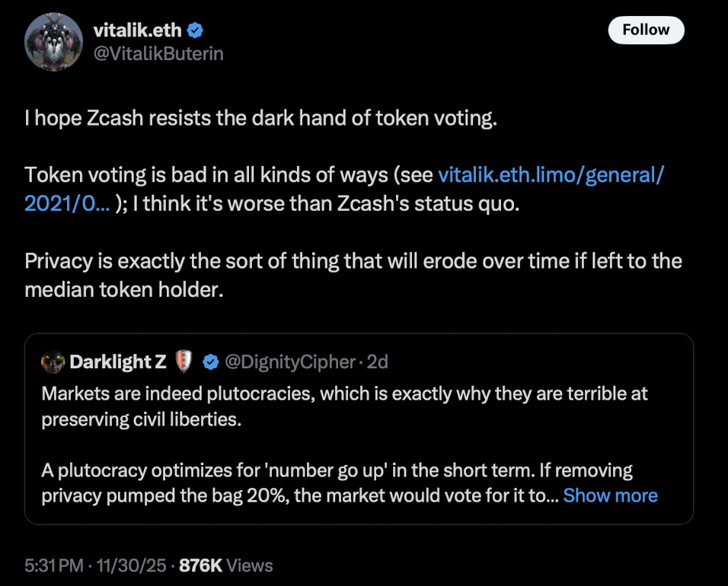The image size is (728, 586).
Task: Click the @VitalikButerin handle
Action: 158,53
